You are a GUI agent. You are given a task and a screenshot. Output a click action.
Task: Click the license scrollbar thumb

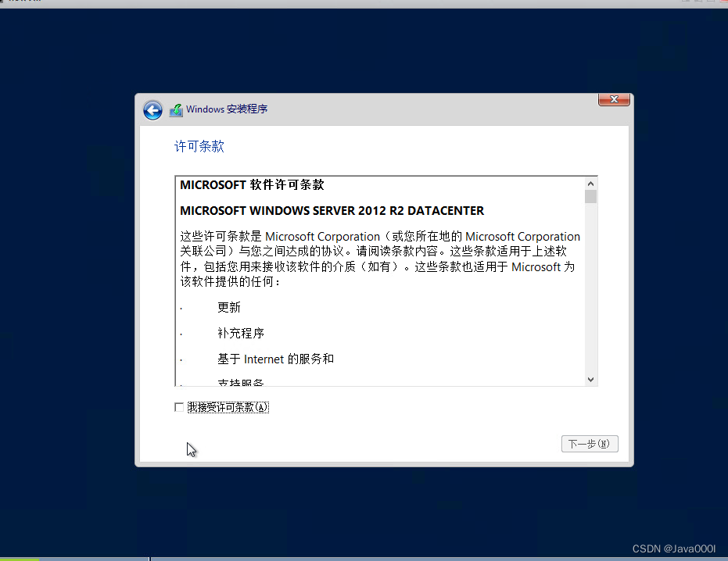tap(590, 197)
